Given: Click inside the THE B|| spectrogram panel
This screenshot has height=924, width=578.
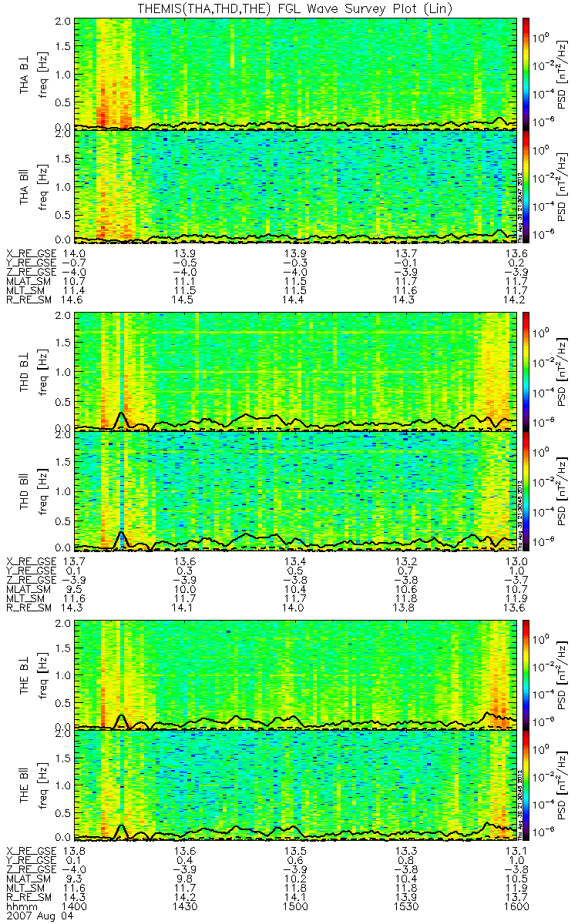Looking at the screenshot, I should [x=297, y=786].
